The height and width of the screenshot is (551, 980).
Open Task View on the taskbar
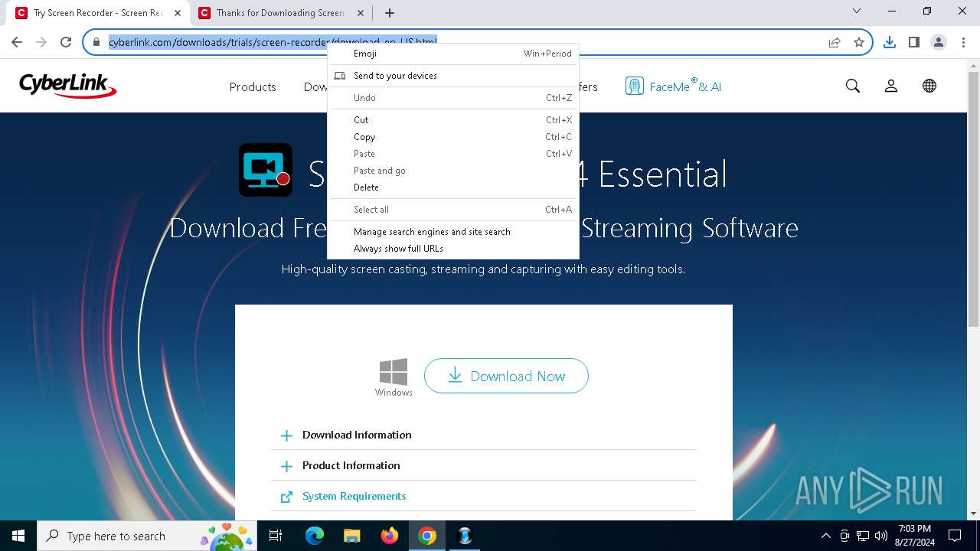click(276, 536)
